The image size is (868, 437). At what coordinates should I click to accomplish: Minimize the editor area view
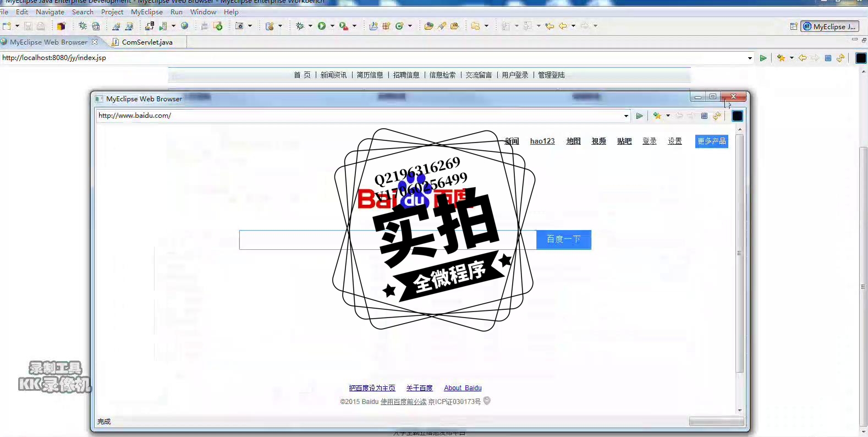tap(854, 40)
